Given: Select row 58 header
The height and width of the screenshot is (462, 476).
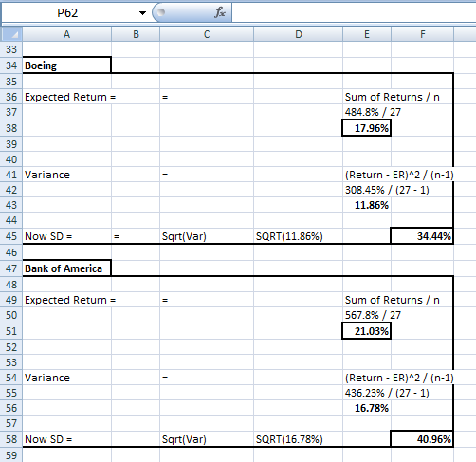Looking at the screenshot, I should click(x=11, y=439).
